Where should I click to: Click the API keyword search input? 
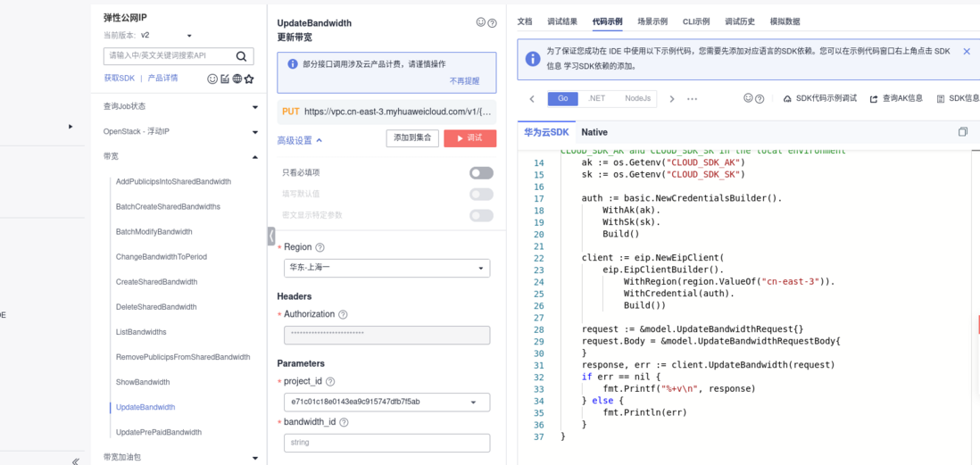tap(169, 56)
